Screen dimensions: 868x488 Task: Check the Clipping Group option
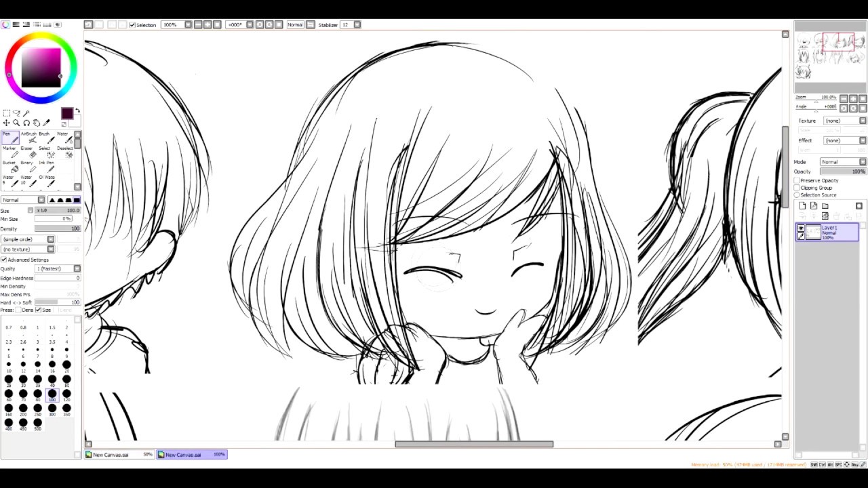pyautogui.click(x=796, y=188)
